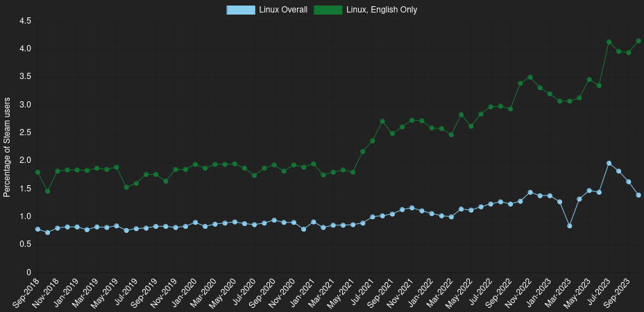Click the light blue Linux Overall legend swatch

click(240, 10)
